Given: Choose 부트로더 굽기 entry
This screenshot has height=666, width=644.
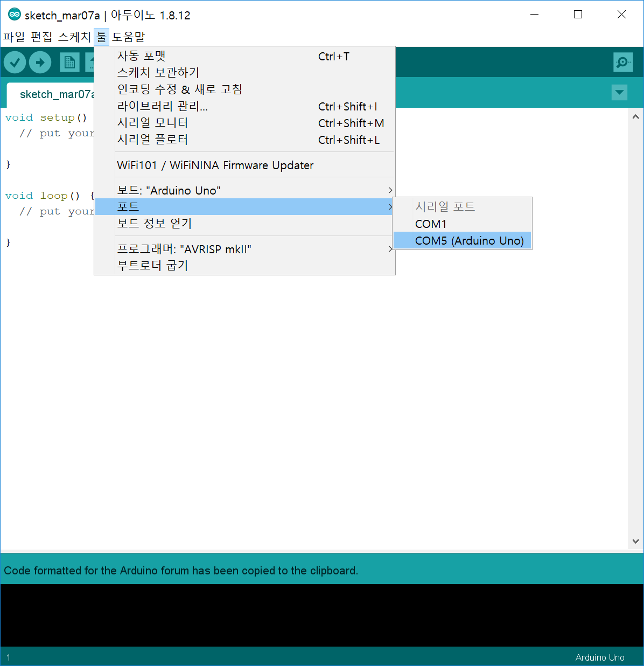Looking at the screenshot, I should click(245, 266).
